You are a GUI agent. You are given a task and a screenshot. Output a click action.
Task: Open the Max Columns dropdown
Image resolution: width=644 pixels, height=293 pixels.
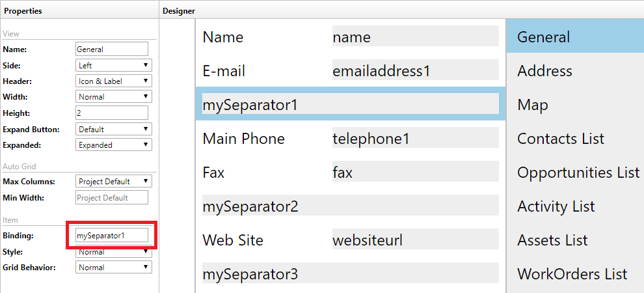coord(114,181)
